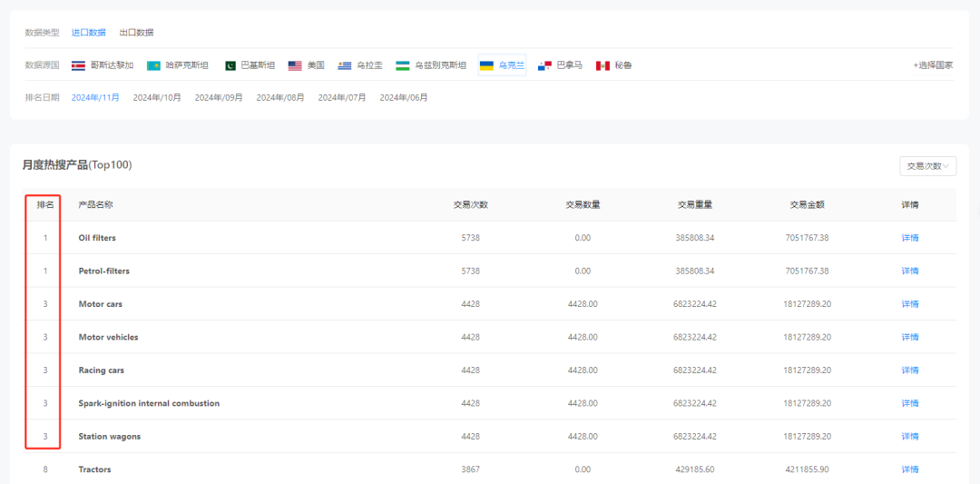Open 详情 for Racing cars
Screen dimensions: 980x484
(x=910, y=370)
